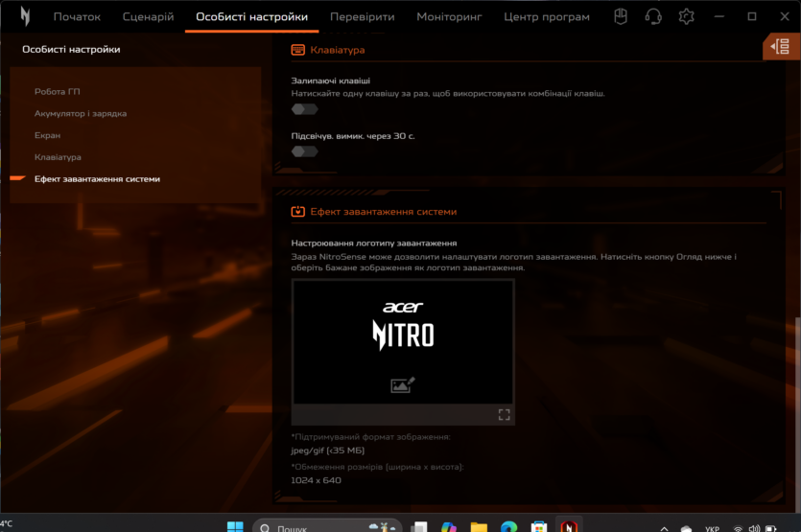Open File Explorer from taskbar
The image size is (801, 532).
coord(479,526)
